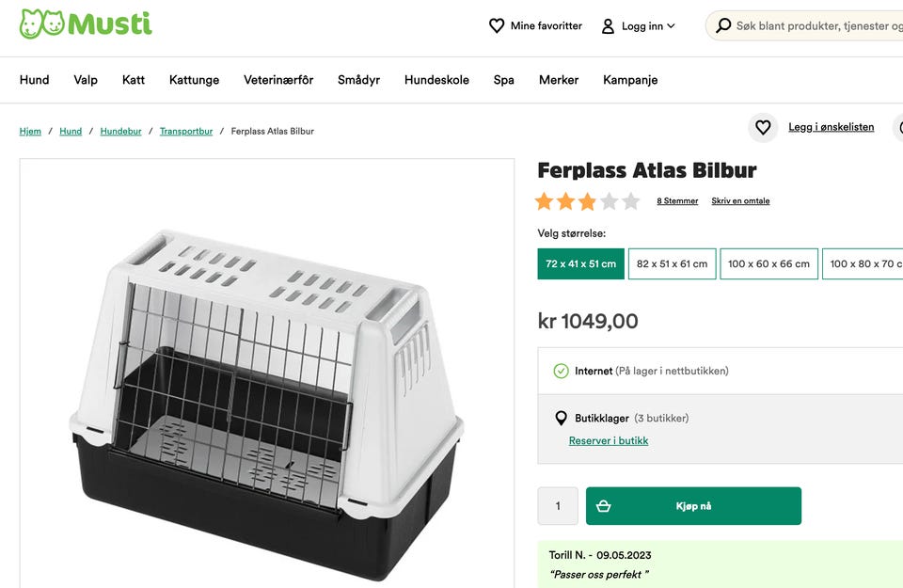Open the Hund category menu
This screenshot has width=903, height=588.
(35, 80)
